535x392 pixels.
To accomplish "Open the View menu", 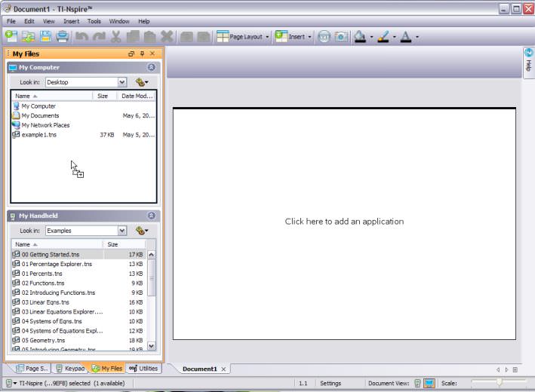I will pos(49,21).
